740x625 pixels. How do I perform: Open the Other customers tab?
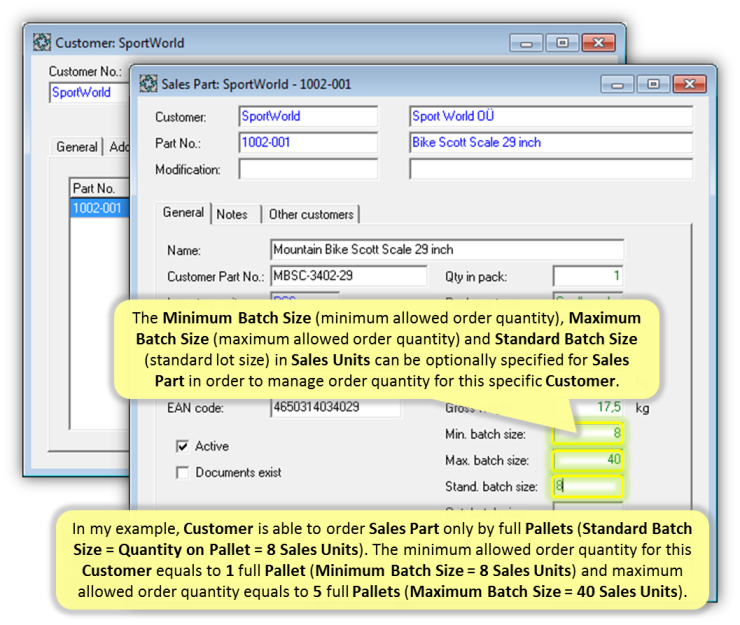pyautogui.click(x=311, y=214)
